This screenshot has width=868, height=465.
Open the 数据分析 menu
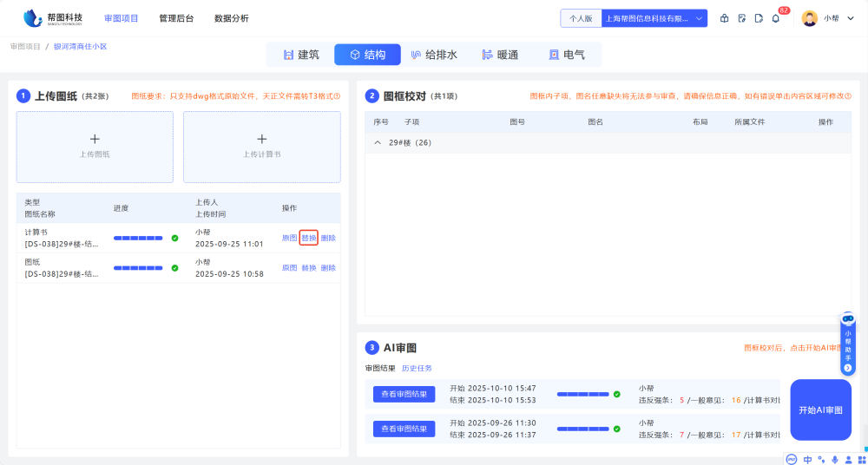point(231,18)
